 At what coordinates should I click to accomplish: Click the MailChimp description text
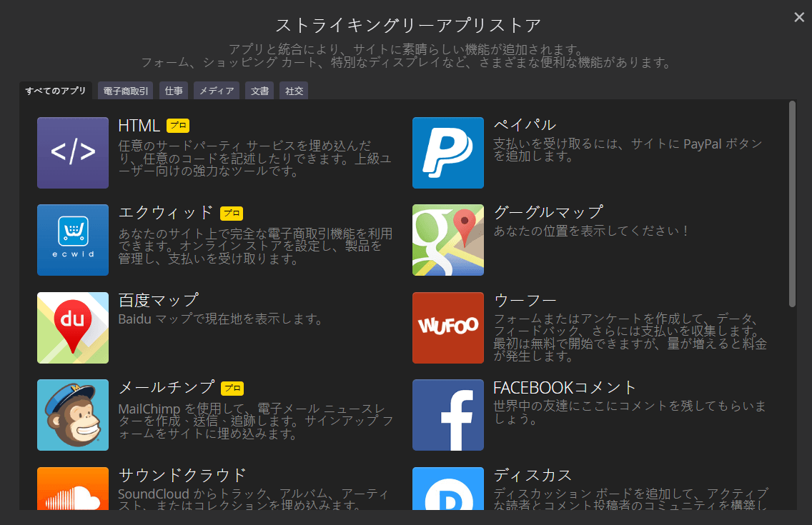click(x=256, y=421)
